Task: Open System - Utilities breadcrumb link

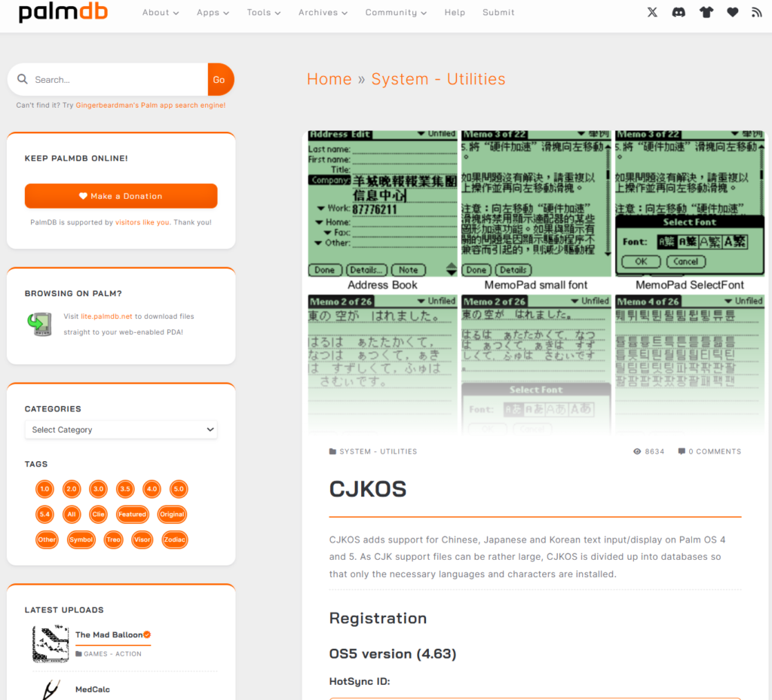Action: (438, 79)
